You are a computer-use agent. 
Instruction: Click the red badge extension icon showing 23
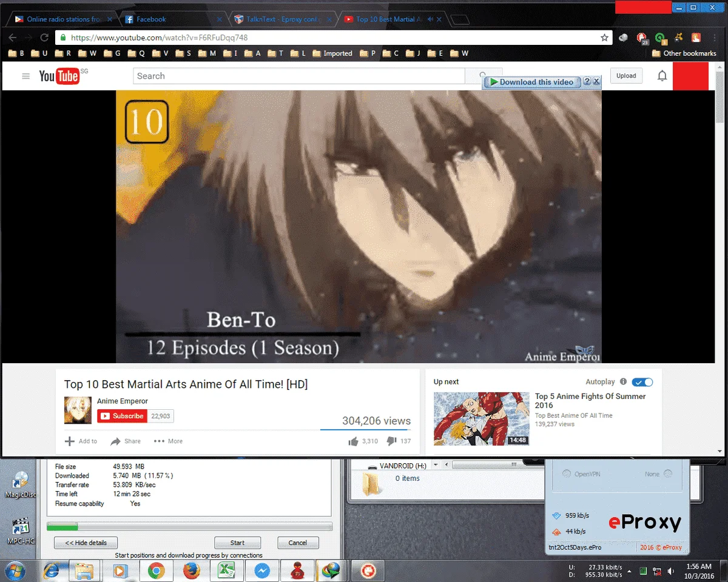click(x=642, y=38)
